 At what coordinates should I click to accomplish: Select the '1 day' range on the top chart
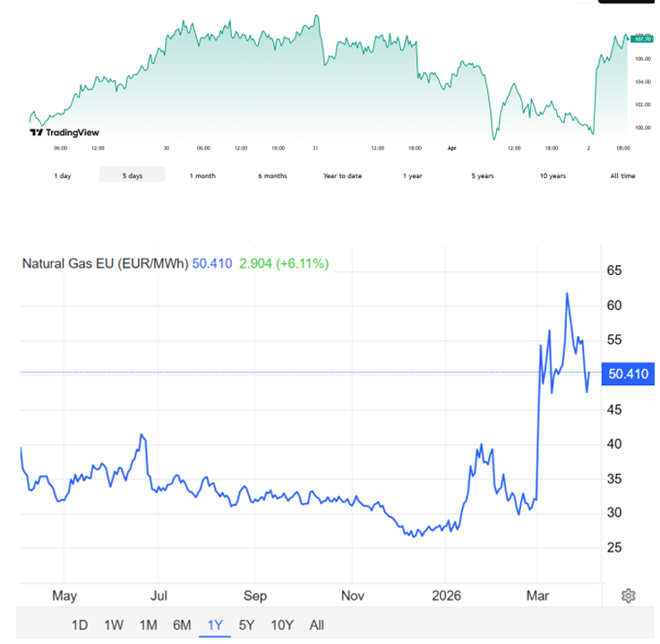click(63, 176)
